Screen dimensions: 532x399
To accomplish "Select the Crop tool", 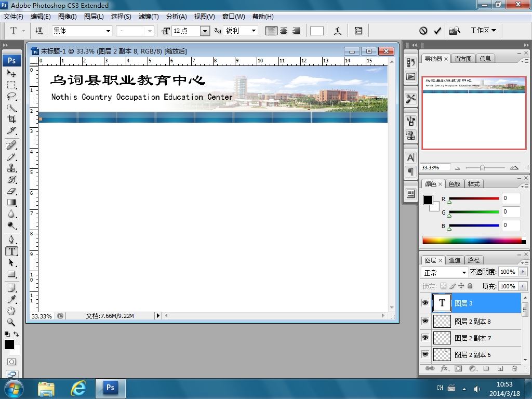I will coord(11,119).
